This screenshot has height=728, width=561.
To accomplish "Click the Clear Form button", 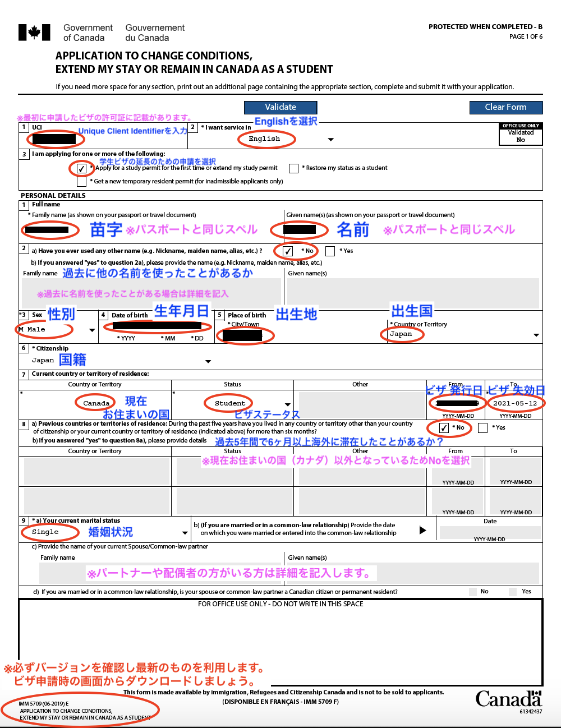I will [505, 107].
